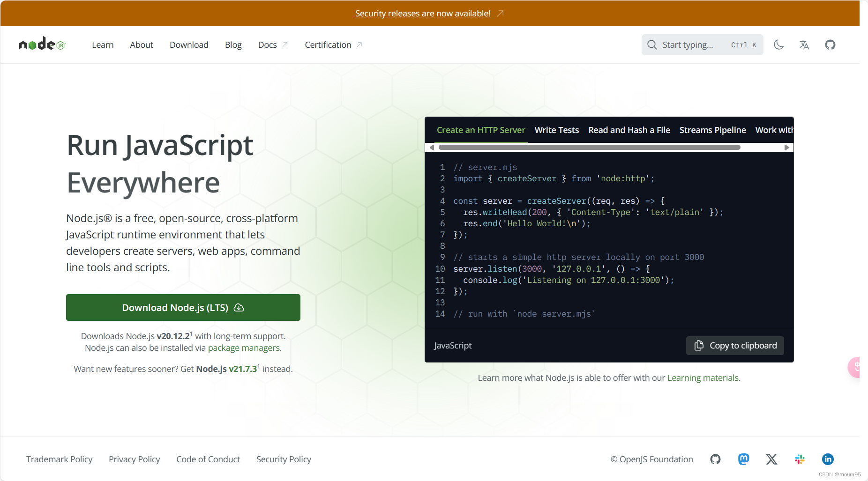868x481 pixels.
Task: Open the footer Mastodon icon
Action: tap(743, 459)
